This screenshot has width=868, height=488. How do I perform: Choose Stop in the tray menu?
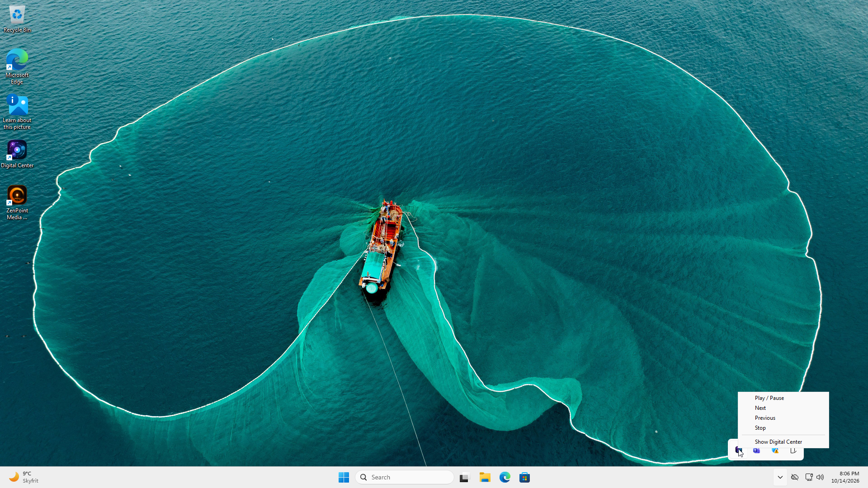pyautogui.click(x=783, y=428)
